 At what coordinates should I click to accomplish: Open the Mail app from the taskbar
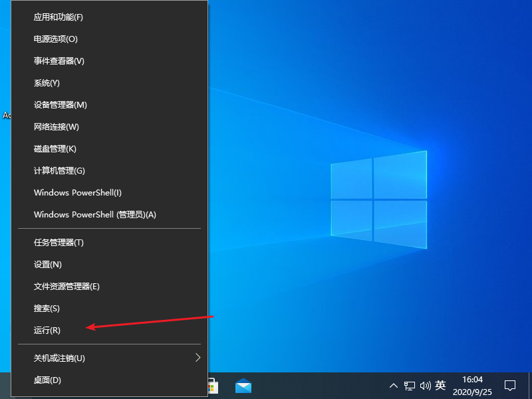242,385
